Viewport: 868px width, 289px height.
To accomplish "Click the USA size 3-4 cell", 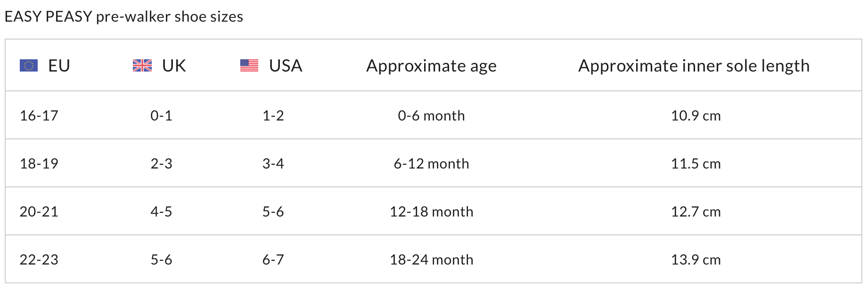I will [273, 164].
